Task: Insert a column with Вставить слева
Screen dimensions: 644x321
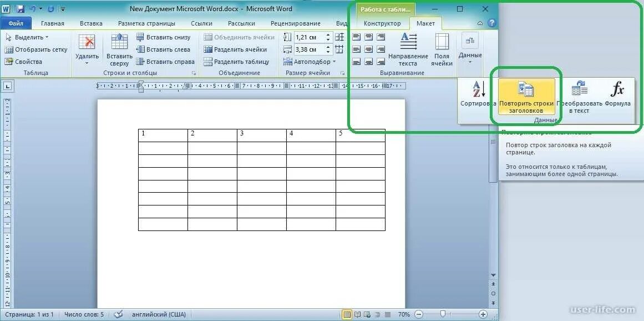Action: [164, 49]
